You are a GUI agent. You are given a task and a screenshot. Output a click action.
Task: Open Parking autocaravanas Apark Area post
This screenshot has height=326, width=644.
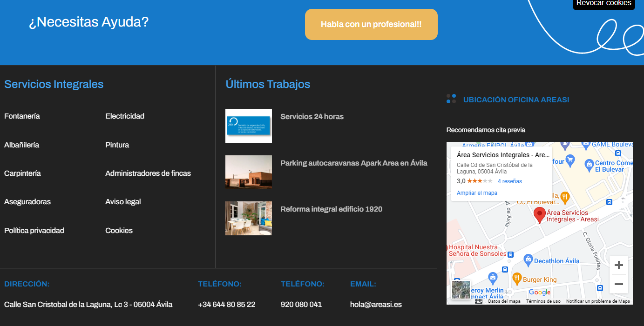354,163
